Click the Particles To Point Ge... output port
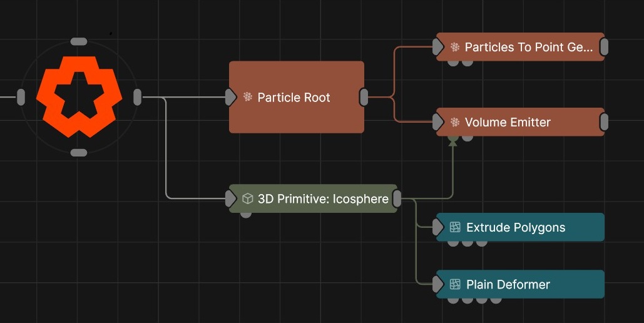This screenshot has height=323, width=644. (x=604, y=47)
